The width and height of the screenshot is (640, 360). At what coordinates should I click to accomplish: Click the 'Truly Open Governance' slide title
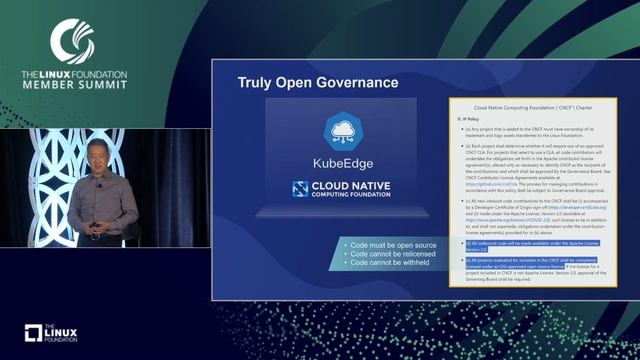click(x=318, y=82)
